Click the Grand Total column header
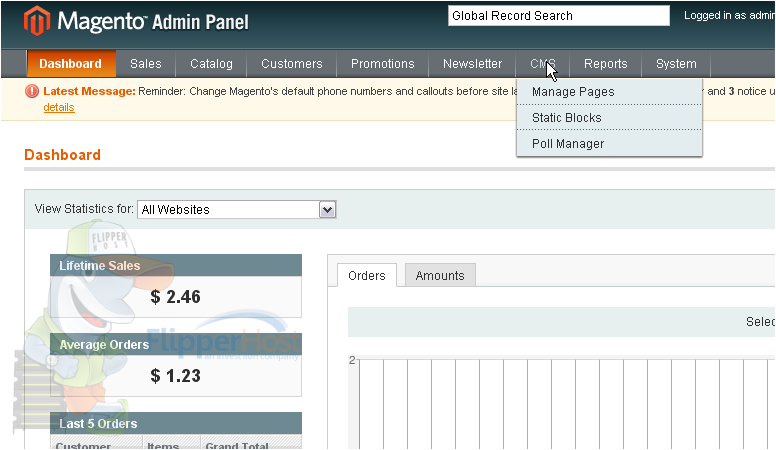The width and height of the screenshot is (776, 450). pyautogui.click(x=237, y=446)
